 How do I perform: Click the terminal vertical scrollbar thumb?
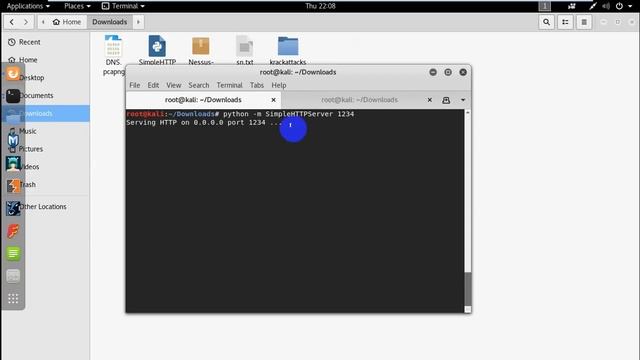(x=468, y=289)
